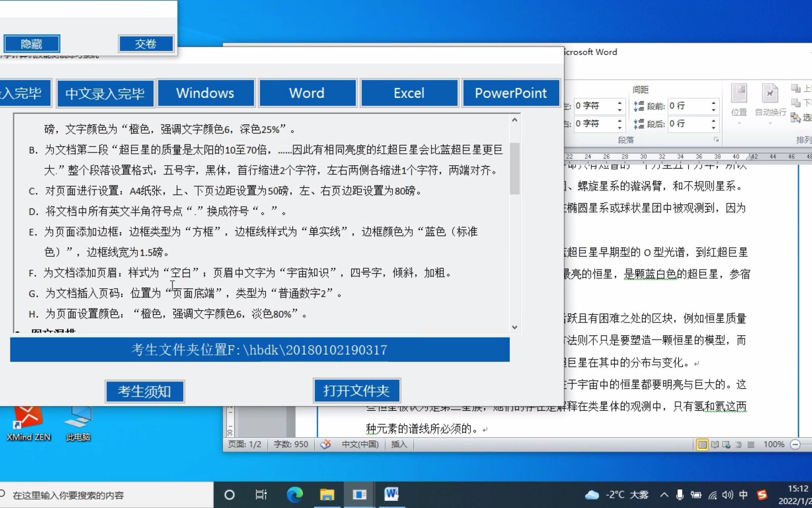Image resolution: width=812 pixels, height=508 pixels.
Task: Click the scroll-down arrow in question panel
Action: (x=515, y=327)
